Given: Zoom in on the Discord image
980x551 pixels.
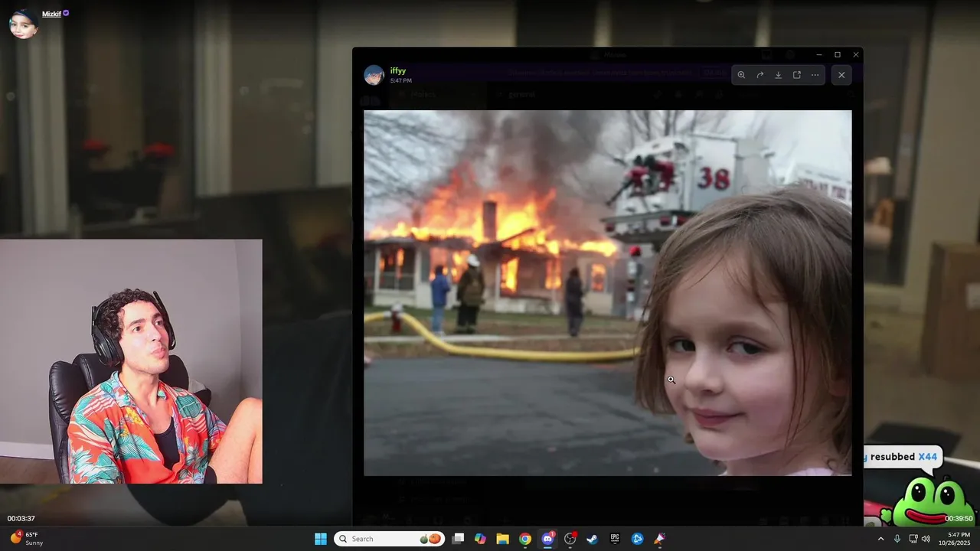Looking at the screenshot, I should click(x=741, y=75).
